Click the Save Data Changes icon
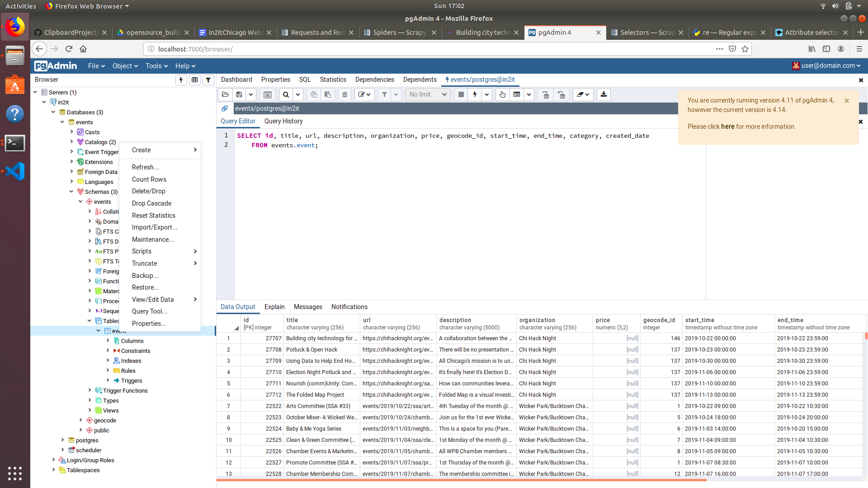868x488 pixels. click(268, 94)
